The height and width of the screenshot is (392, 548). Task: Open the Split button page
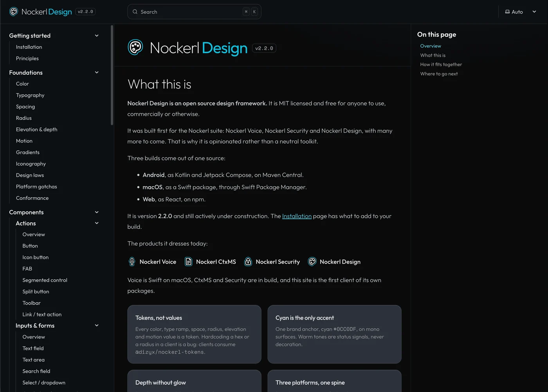[x=36, y=291]
